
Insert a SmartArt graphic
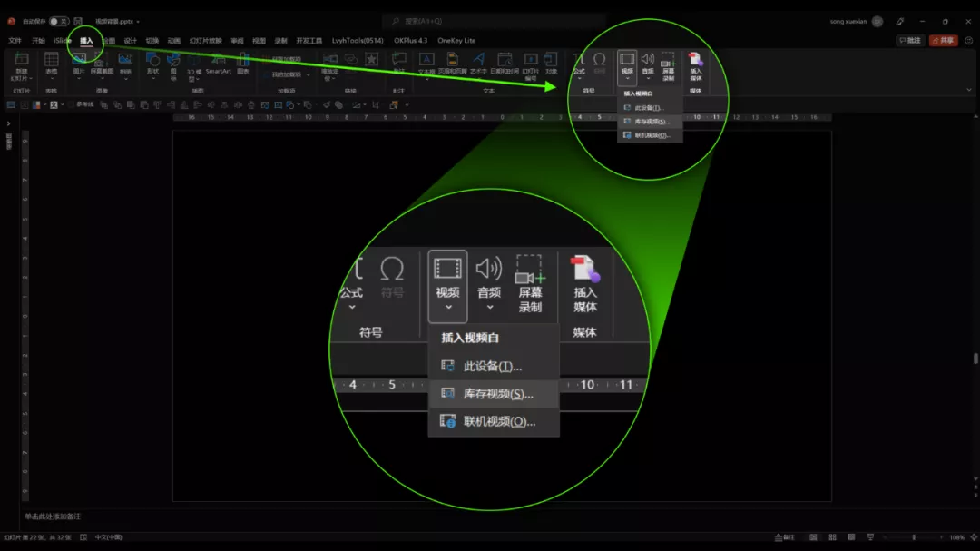coord(218,64)
